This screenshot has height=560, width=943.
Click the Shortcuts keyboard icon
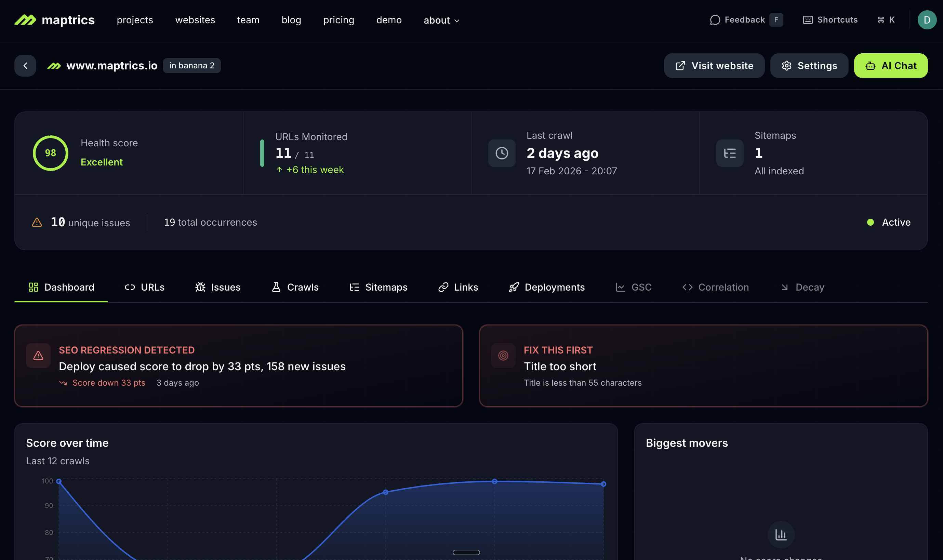807,19
